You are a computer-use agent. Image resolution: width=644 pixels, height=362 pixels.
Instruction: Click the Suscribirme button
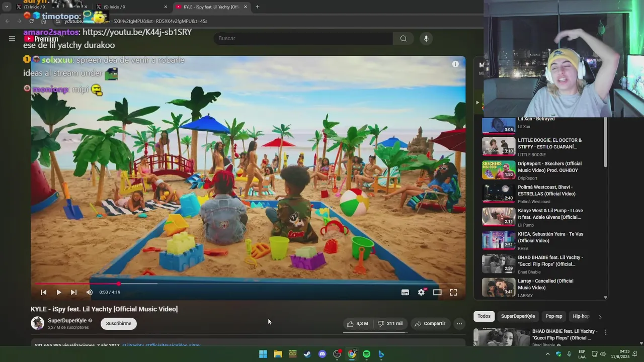click(x=119, y=323)
